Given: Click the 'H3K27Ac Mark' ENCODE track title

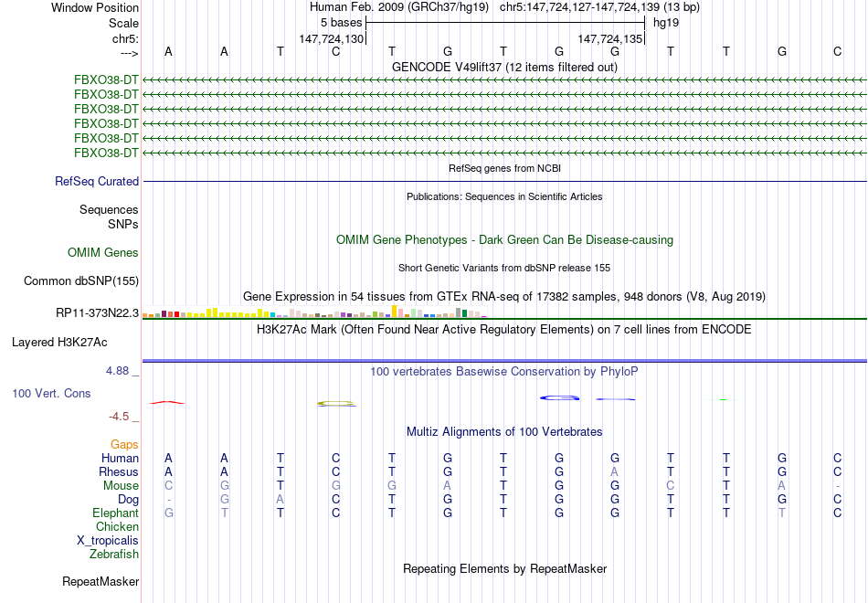Looking at the screenshot, I should (504, 330).
